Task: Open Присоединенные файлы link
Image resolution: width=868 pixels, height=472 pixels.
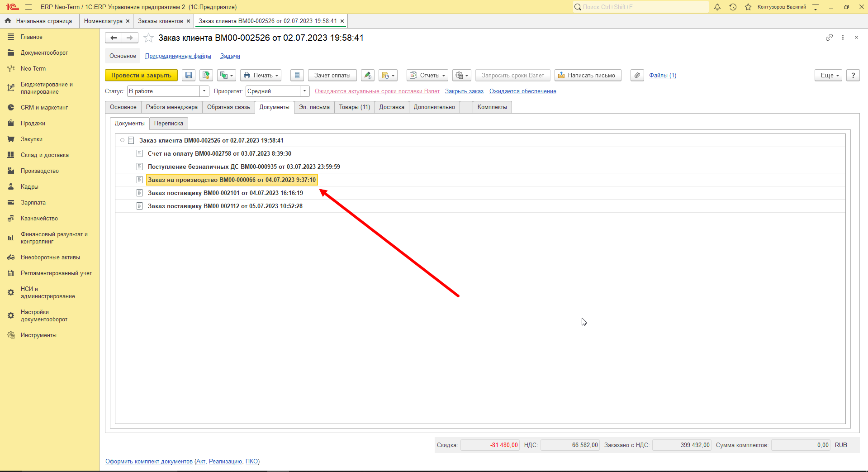Action: [178, 56]
